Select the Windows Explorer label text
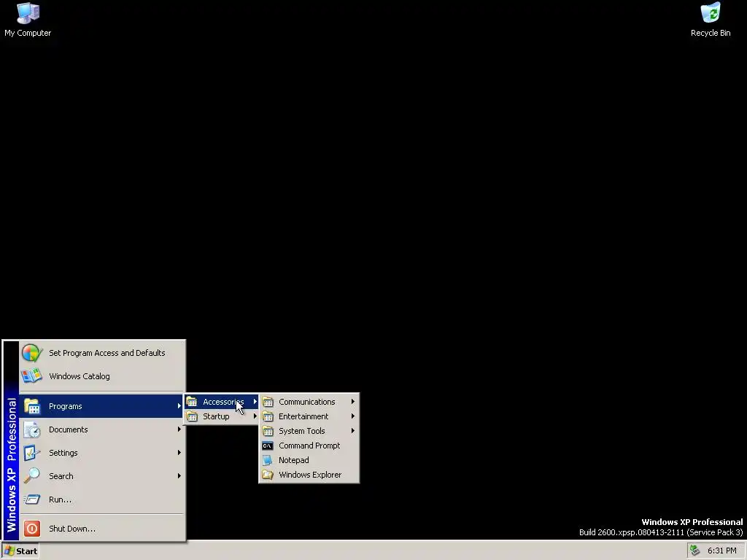 point(310,475)
